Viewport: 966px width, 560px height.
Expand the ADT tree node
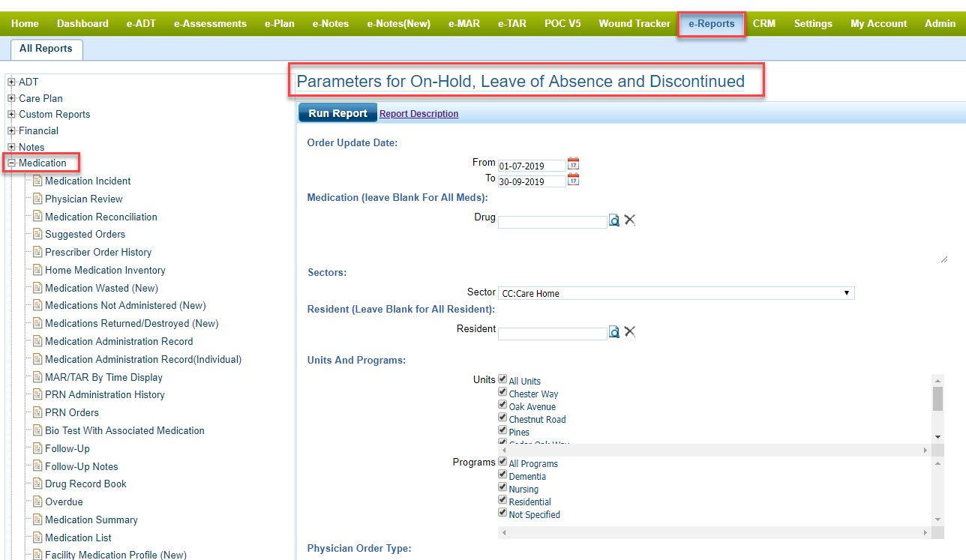pos(11,82)
